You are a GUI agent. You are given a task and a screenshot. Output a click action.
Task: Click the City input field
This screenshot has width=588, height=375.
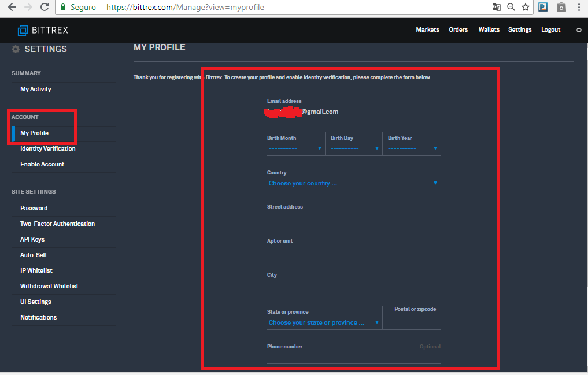coord(353,286)
